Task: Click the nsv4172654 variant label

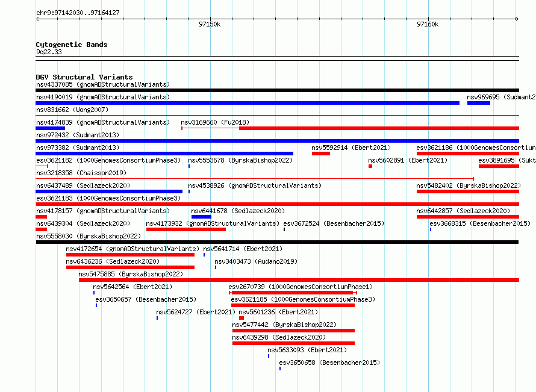Action: click(x=132, y=249)
